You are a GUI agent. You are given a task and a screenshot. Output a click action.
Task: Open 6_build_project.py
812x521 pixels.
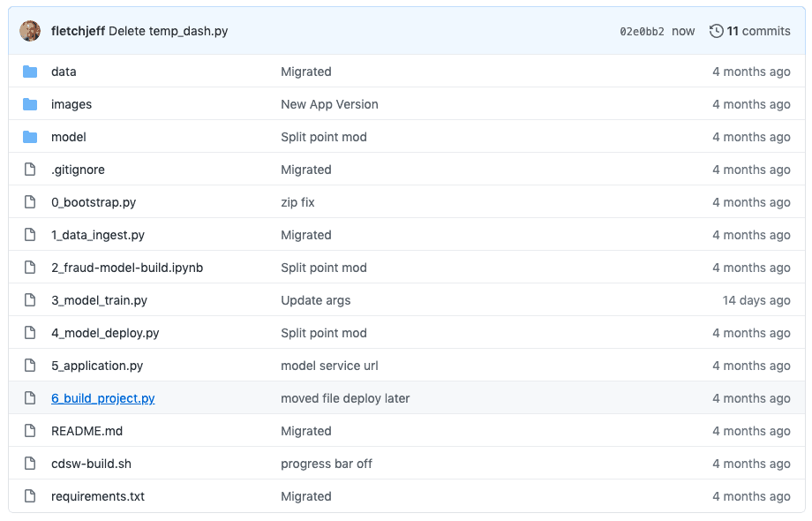tap(102, 398)
